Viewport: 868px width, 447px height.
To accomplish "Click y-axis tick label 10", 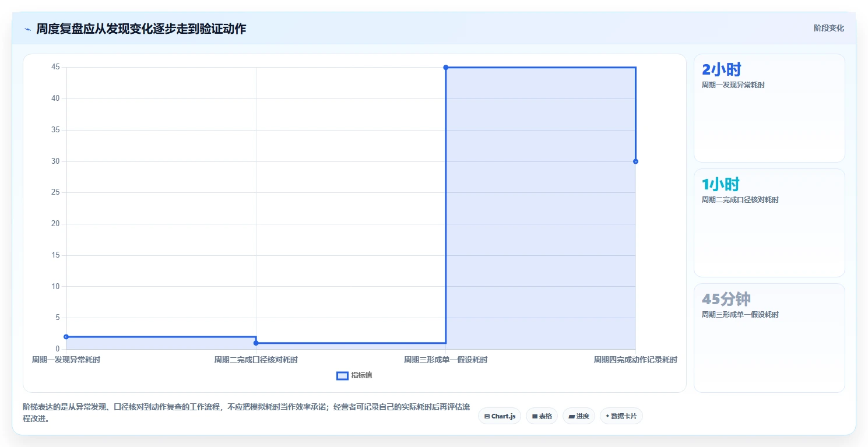I will (x=55, y=286).
